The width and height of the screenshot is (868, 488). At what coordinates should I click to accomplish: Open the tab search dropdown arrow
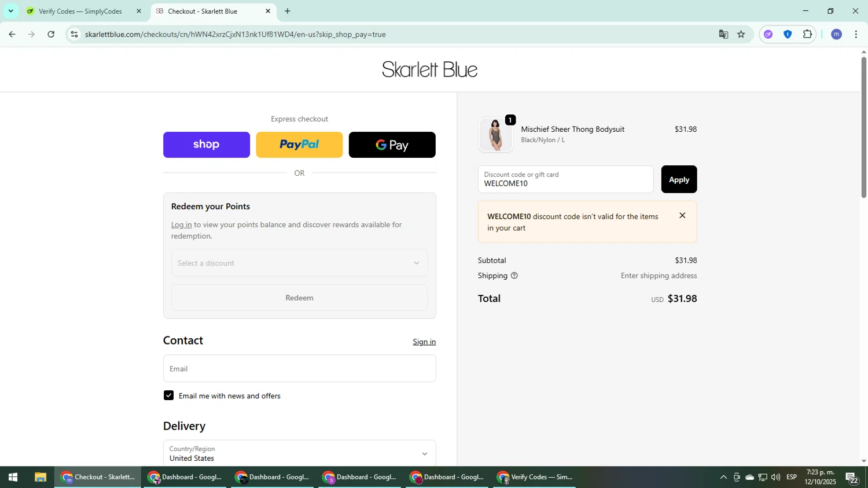10,11
